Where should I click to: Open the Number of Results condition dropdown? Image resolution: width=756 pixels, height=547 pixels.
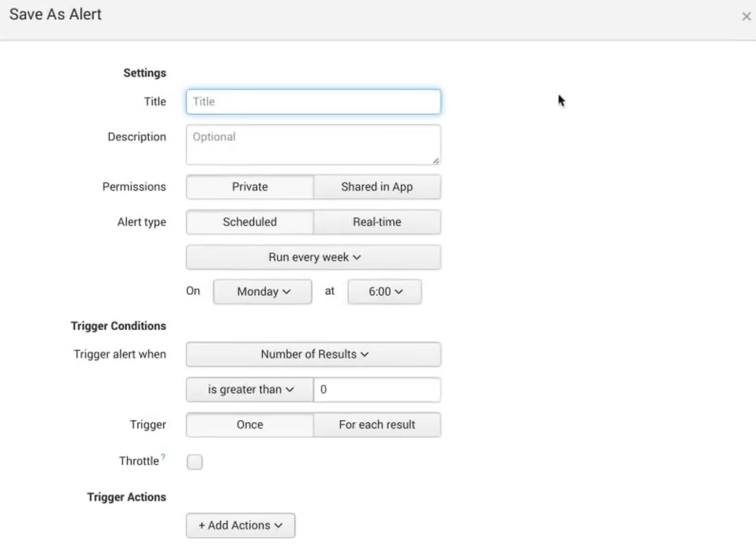313,354
